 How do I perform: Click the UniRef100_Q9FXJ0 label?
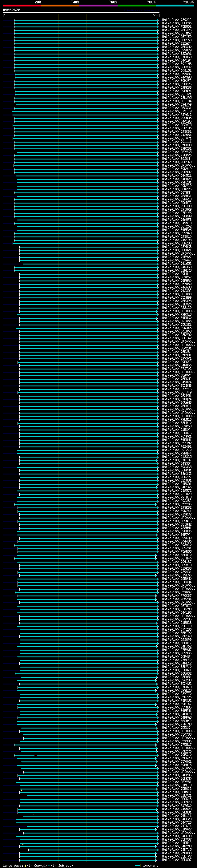[x=177, y=755]
